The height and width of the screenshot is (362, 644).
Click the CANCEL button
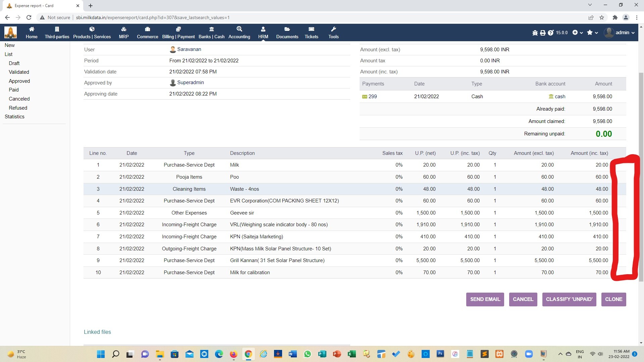tap(523, 299)
